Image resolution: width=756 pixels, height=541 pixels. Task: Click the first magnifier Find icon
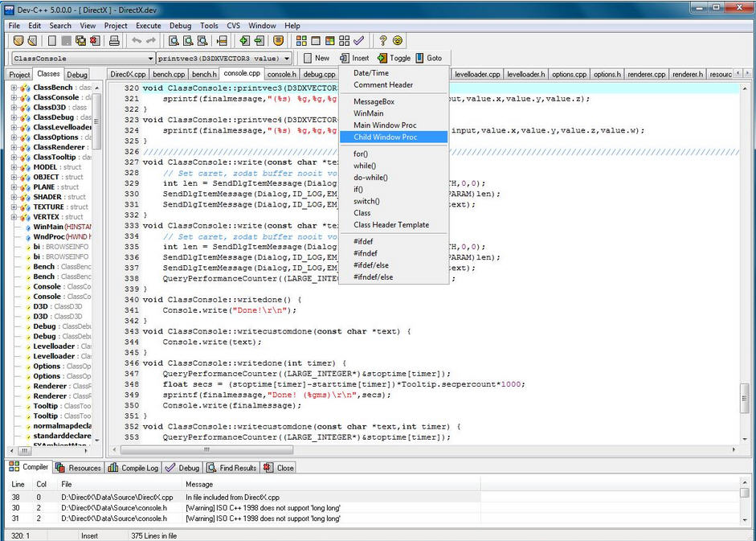[x=173, y=40]
